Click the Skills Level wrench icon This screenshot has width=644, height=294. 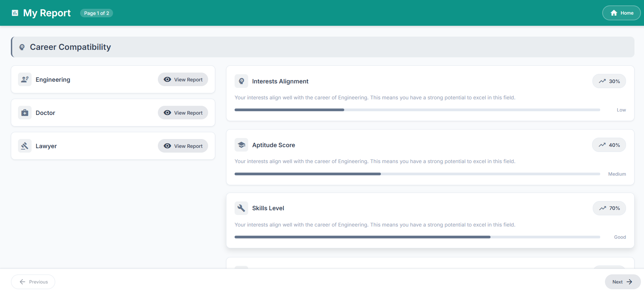click(x=241, y=208)
